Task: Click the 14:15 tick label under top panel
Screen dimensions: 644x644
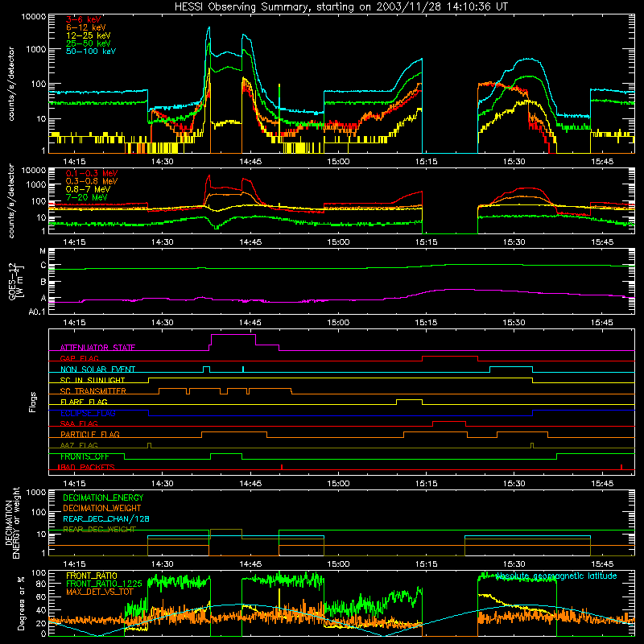Action: coord(74,162)
